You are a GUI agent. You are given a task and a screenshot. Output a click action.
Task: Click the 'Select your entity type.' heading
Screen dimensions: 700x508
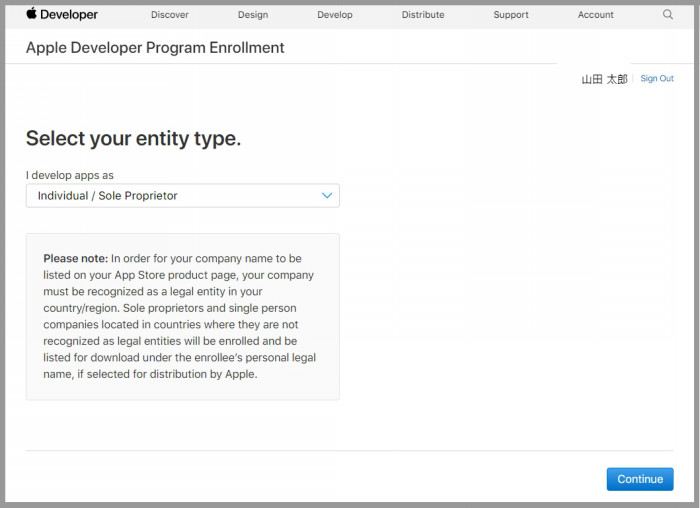133,138
